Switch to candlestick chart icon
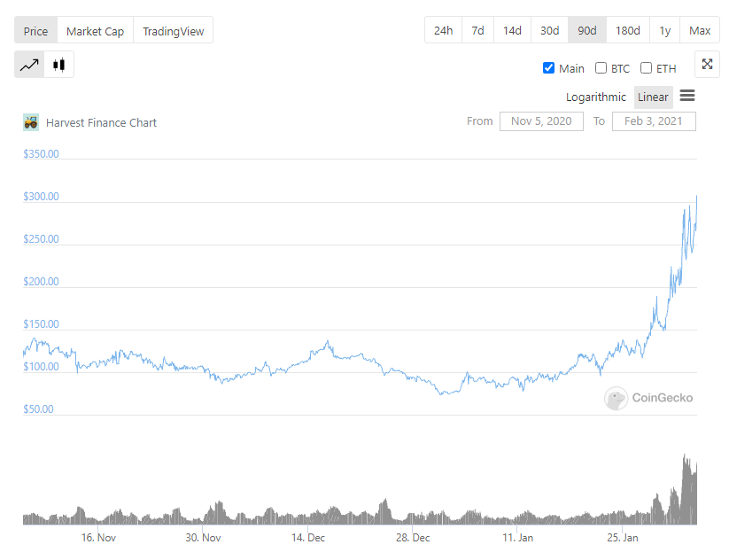729x560 pixels. click(x=59, y=65)
